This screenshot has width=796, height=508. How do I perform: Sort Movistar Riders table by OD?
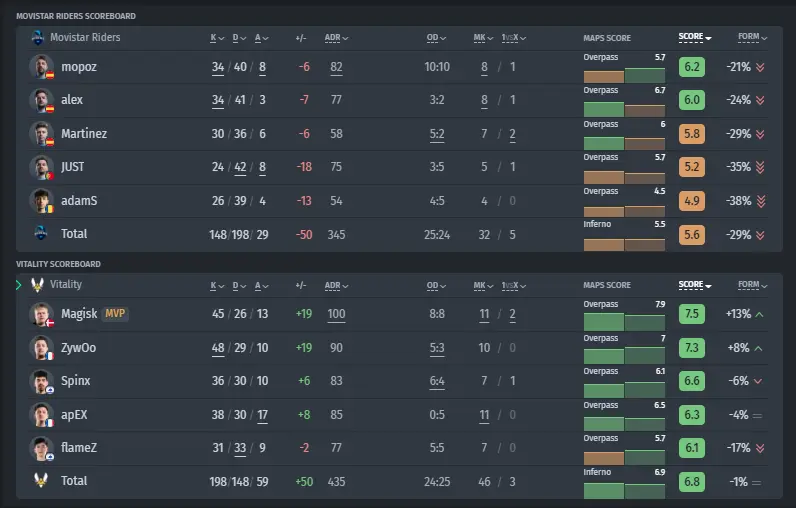436,38
